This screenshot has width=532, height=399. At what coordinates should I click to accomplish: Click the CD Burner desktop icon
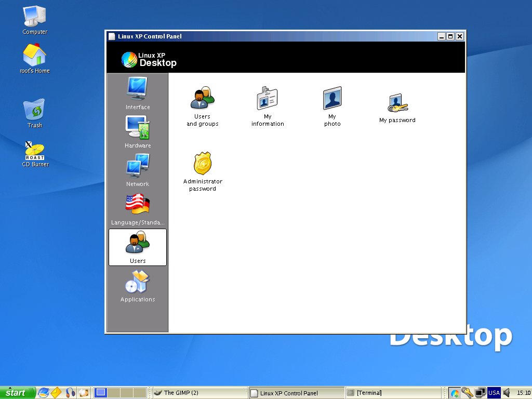point(35,154)
